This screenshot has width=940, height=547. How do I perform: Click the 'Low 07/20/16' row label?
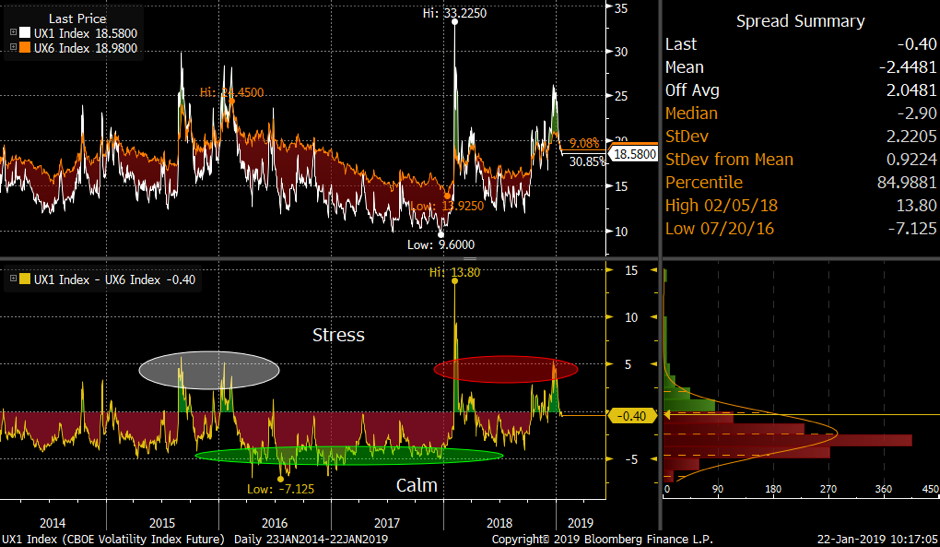tap(719, 229)
